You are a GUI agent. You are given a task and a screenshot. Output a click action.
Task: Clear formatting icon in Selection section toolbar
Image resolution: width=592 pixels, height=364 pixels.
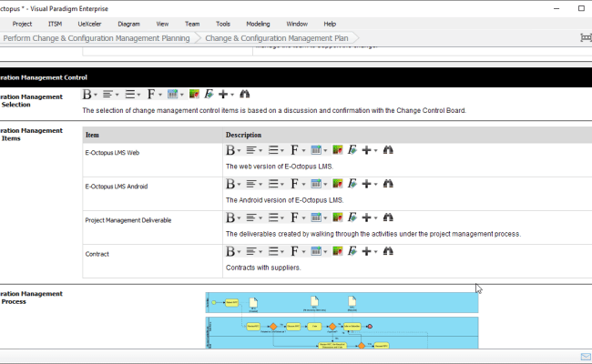[x=209, y=95]
